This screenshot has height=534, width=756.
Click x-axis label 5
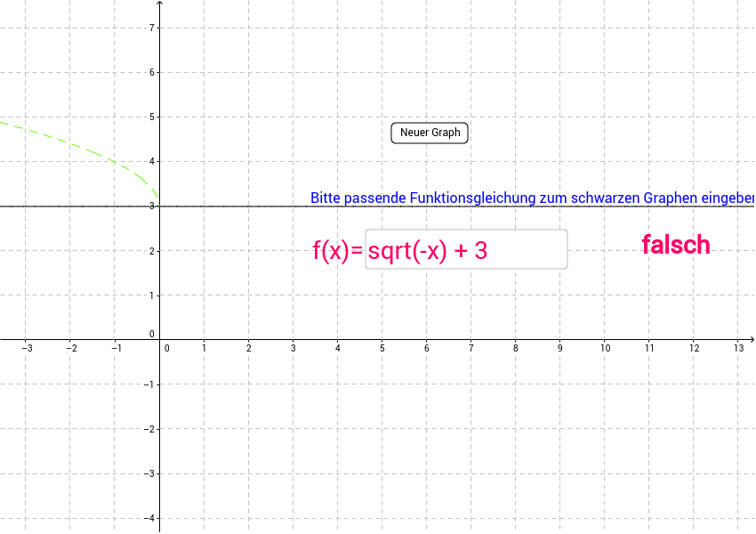click(382, 348)
